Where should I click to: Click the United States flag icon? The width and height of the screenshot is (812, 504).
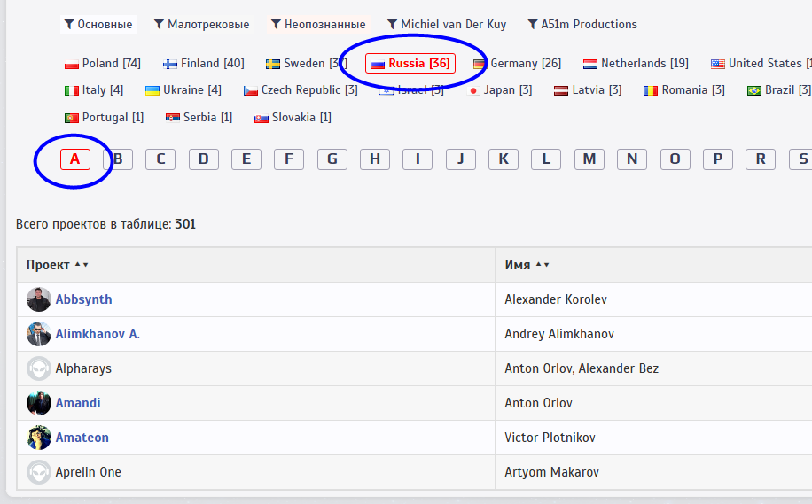pos(718,65)
